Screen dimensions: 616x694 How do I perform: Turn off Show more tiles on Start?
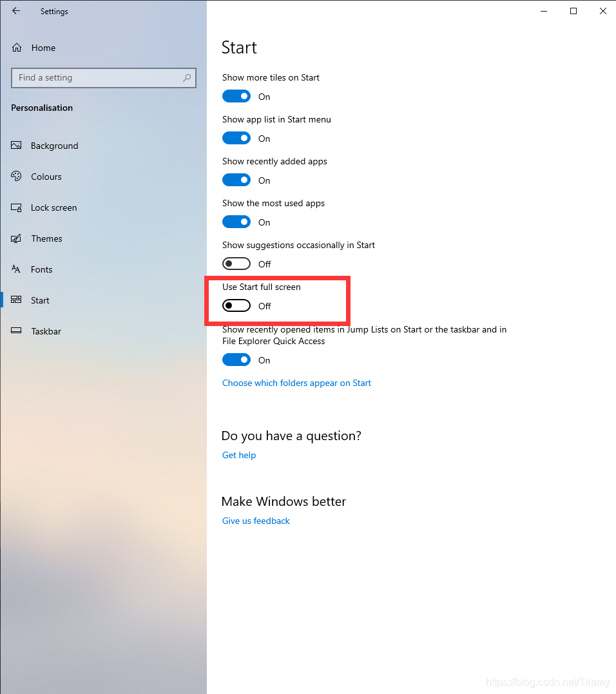pyautogui.click(x=236, y=96)
